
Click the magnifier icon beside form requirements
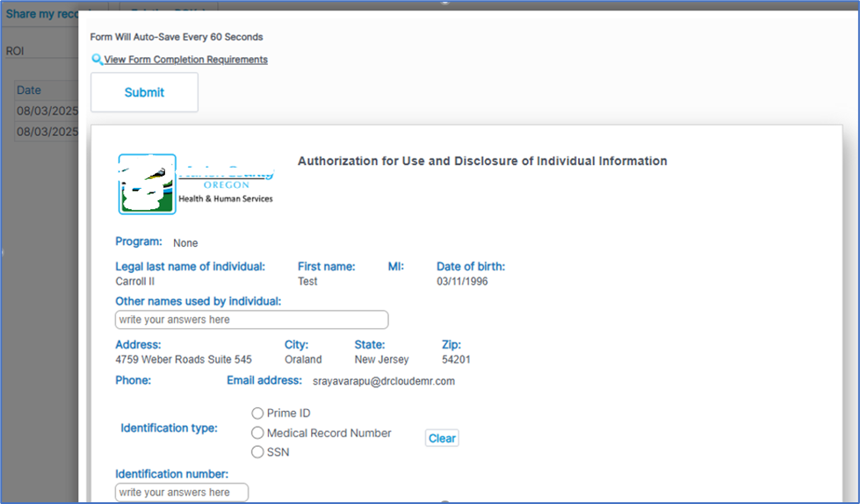click(97, 60)
